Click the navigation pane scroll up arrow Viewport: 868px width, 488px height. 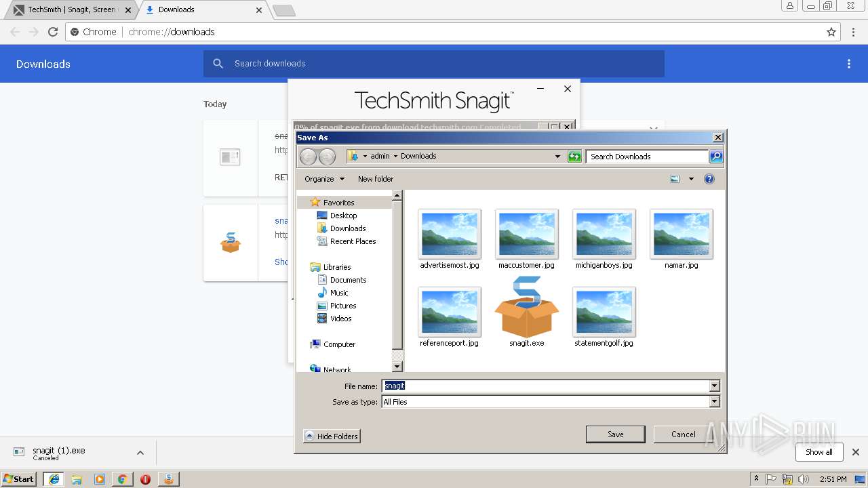(398, 195)
